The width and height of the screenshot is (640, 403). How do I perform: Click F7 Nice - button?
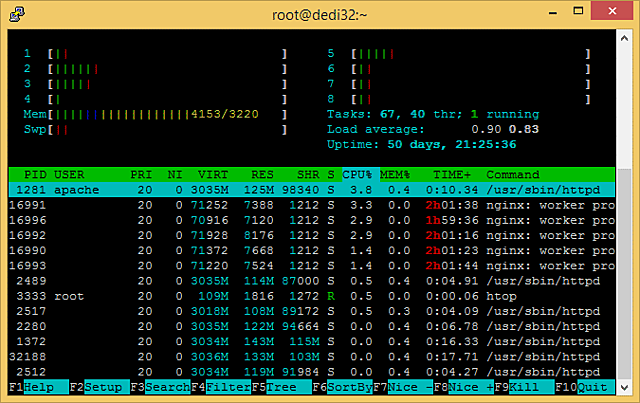(403, 387)
